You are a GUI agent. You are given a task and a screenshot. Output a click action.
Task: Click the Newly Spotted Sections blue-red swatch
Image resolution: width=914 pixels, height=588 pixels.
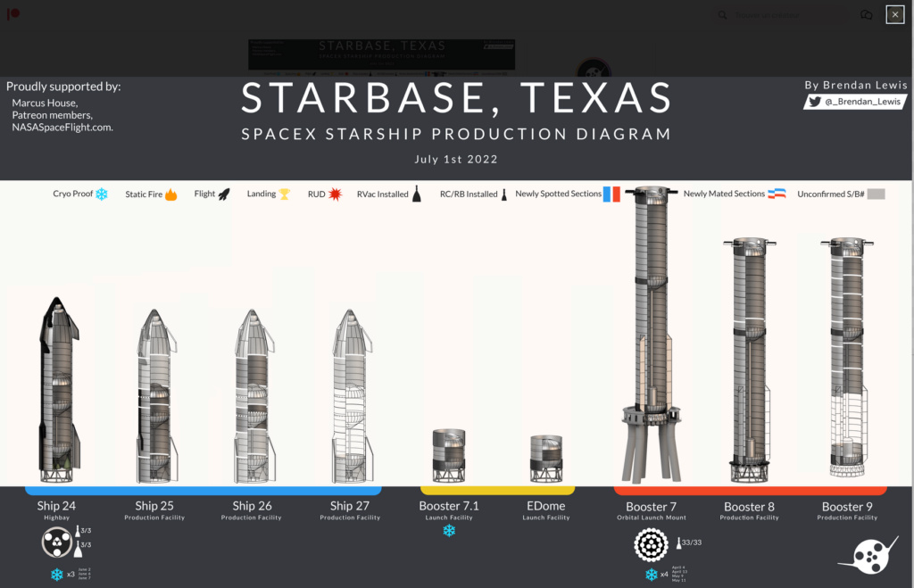tap(611, 194)
